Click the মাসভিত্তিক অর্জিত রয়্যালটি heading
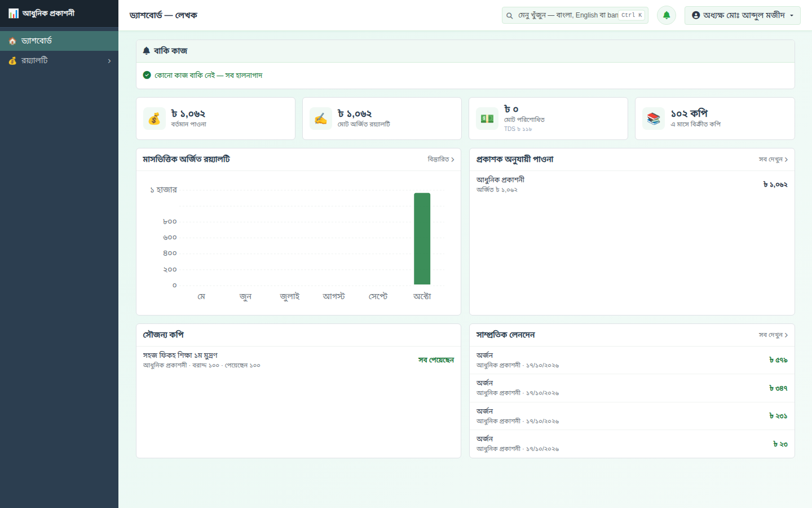The width and height of the screenshot is (812, 508). [186, 160]
